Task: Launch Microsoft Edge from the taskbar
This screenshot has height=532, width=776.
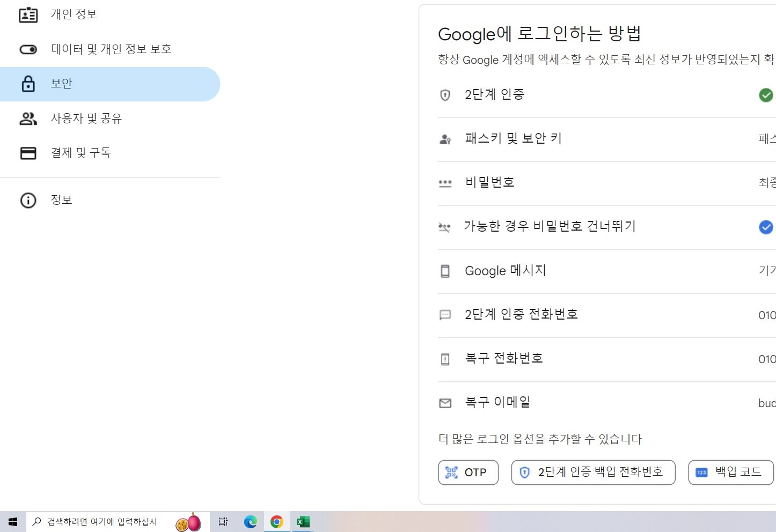Action: click(x=250, y=522)
